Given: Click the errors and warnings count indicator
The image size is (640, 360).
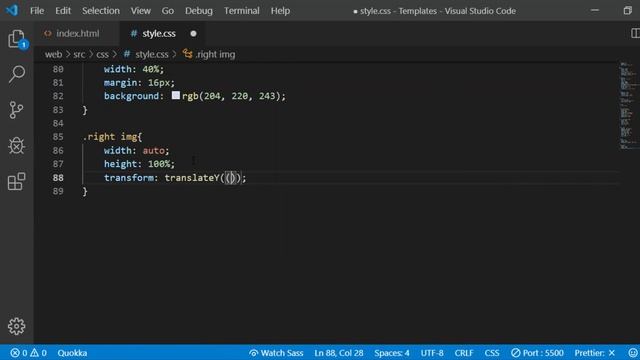Looking at the screenshot, I should 28,353.
